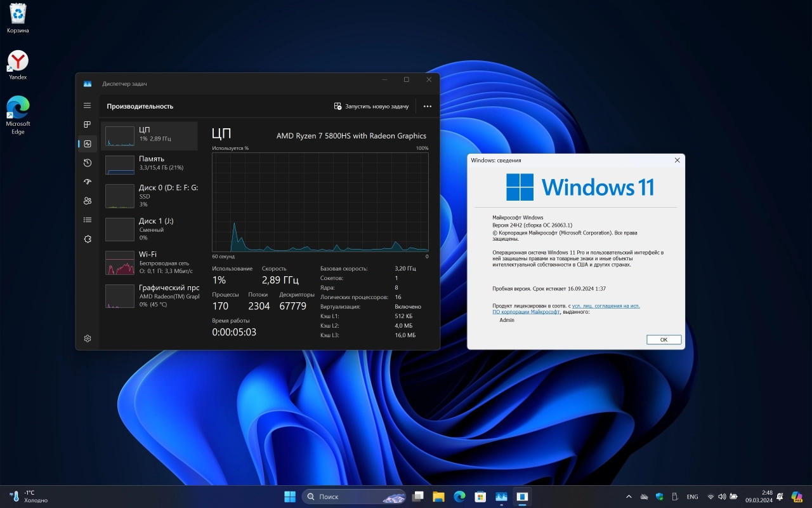Open File Explorer from the taskbar

(x=438, y=497)
